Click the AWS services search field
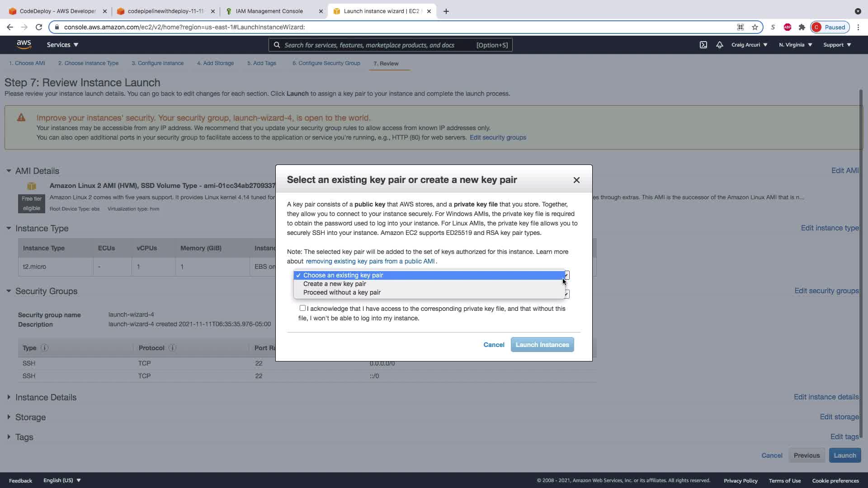The width and height of the screenshot is (868, 488). pyautogui.click(x=375, y=45)
